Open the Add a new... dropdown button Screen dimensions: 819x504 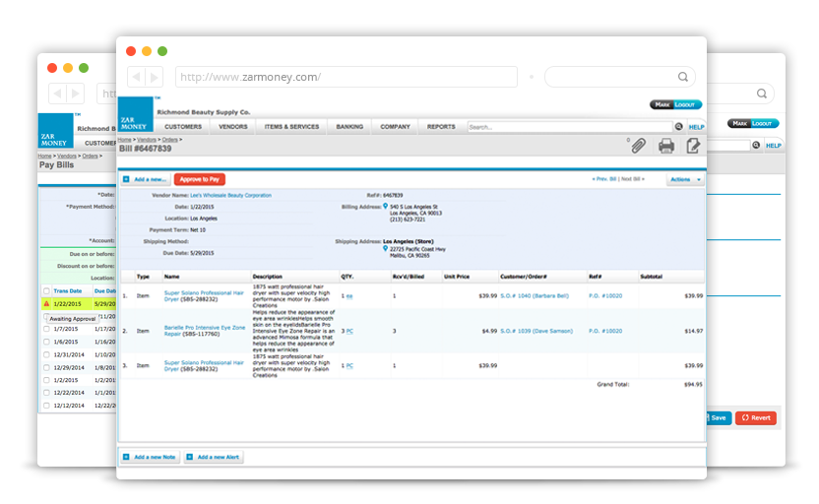tap(146, 179)
